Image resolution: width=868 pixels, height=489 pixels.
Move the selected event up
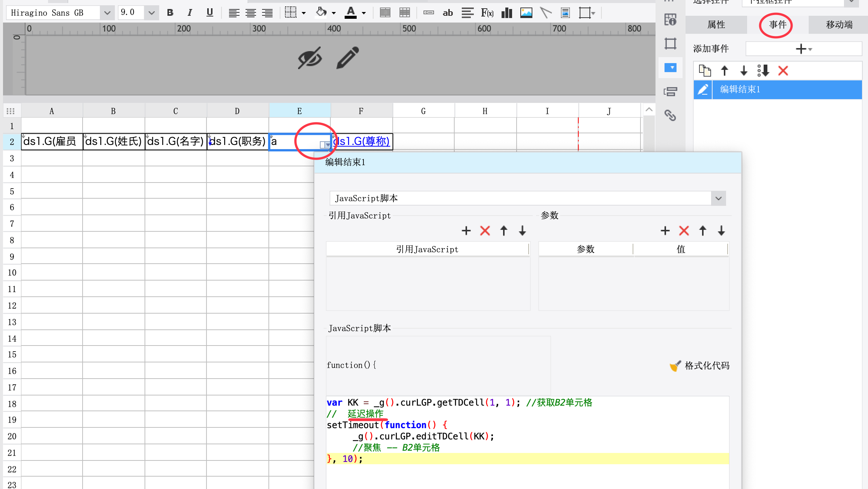tap(725, 71)
